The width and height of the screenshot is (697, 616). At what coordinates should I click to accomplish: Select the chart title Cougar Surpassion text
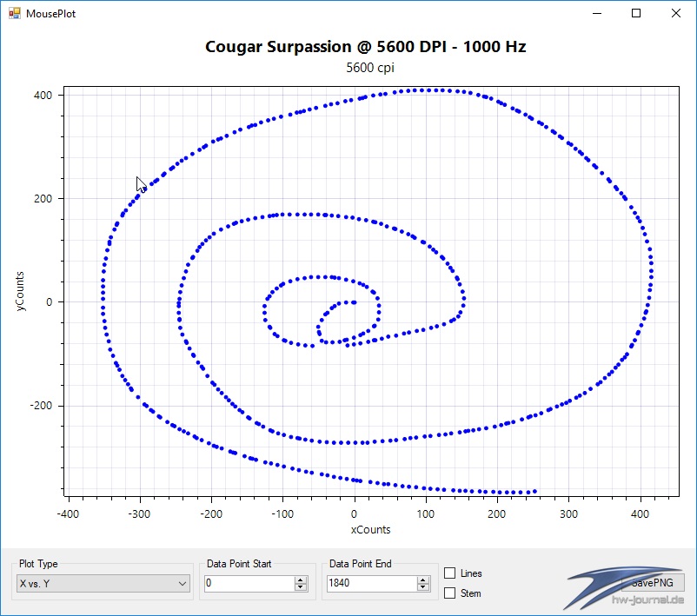(x=365, y=47)
